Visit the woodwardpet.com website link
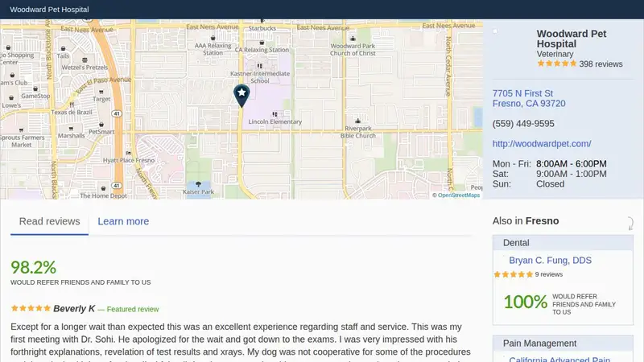Screen dimensions: 644x362 coord(542,144)
